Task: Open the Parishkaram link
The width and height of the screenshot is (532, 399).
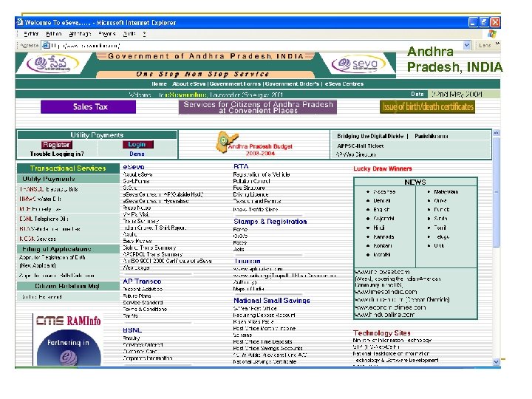Action: [x=432, y=136]
